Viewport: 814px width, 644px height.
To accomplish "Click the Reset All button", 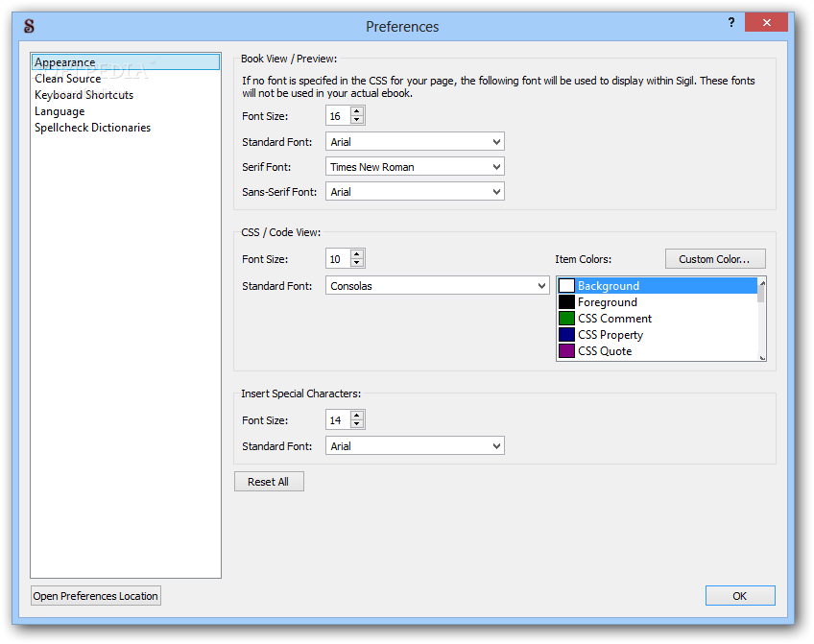I will tap(269, 482).
